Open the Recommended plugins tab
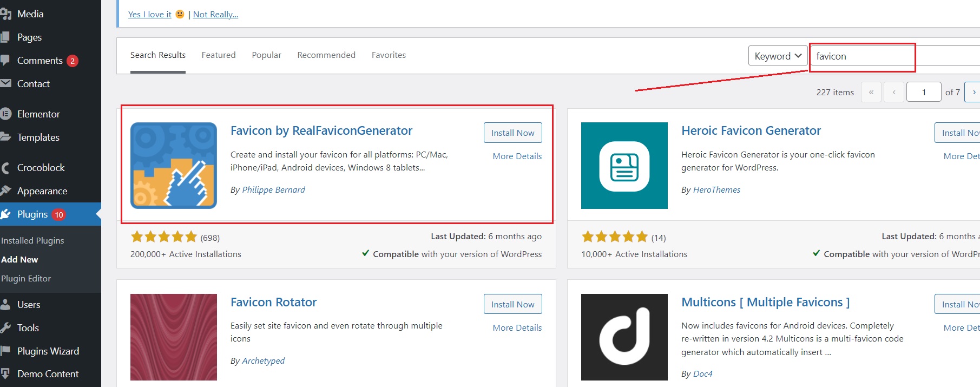 tap(326, 55)
